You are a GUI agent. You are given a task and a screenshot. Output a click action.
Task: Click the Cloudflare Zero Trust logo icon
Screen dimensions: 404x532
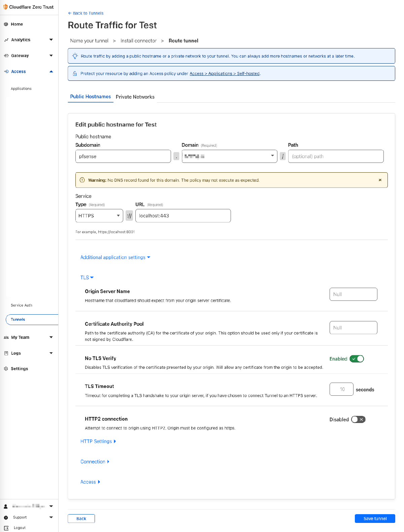click(x=5, y=7)
